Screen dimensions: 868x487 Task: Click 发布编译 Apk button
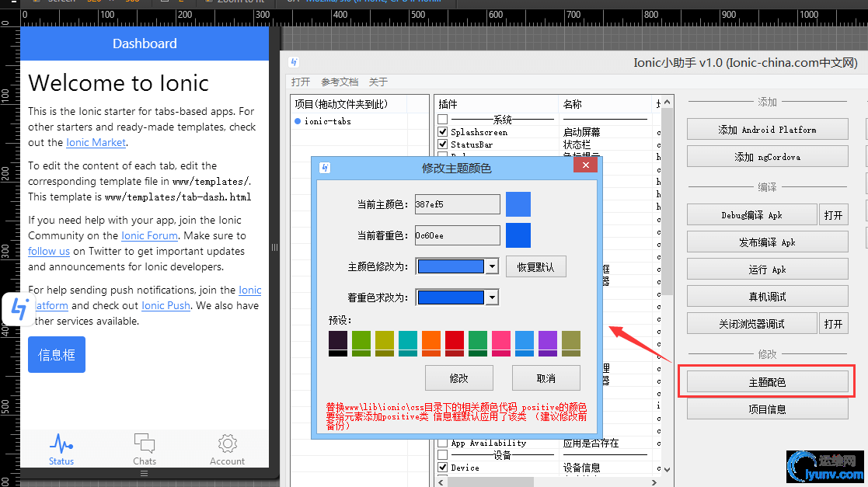[x=767, y=242]
